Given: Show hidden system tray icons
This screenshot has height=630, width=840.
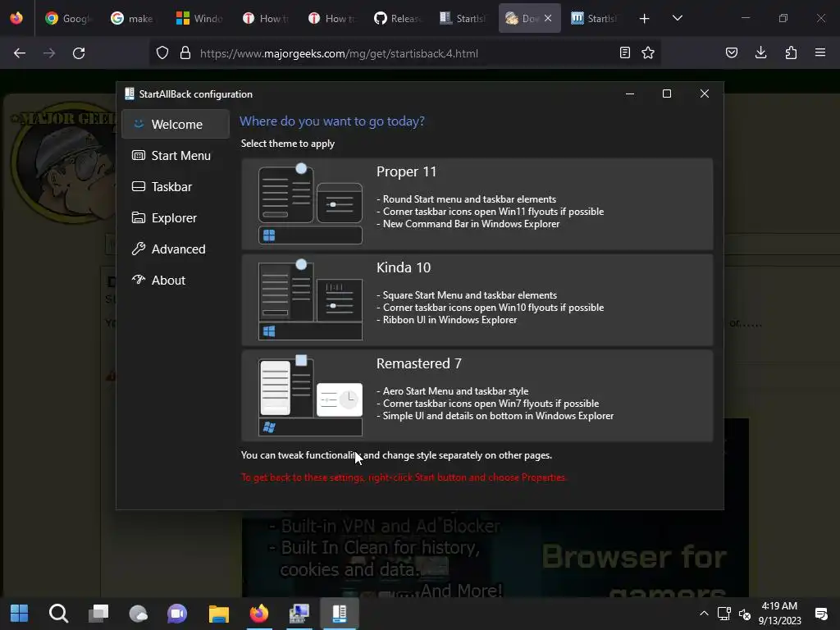Looking at the screenshot, I should tap(704, 614).
